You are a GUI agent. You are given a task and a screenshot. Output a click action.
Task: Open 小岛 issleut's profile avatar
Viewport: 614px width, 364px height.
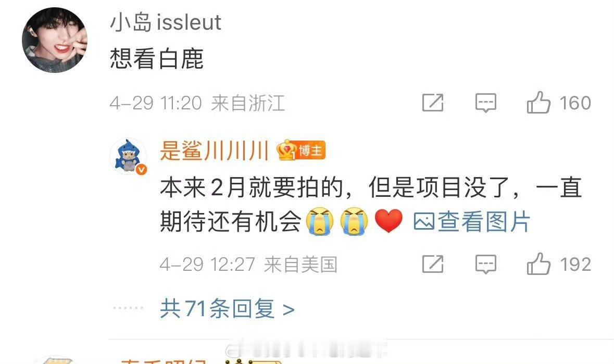click(x=55, y=40)
